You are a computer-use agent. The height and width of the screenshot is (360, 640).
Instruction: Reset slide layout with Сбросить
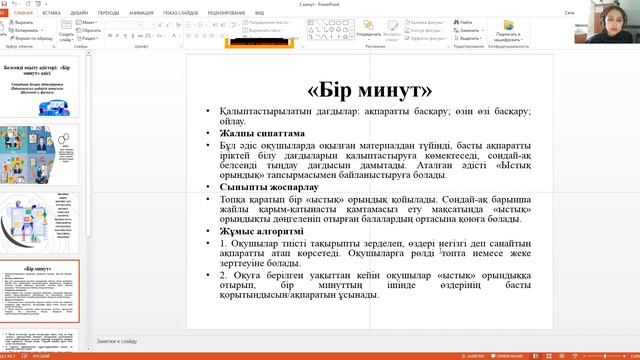[89, 30]
